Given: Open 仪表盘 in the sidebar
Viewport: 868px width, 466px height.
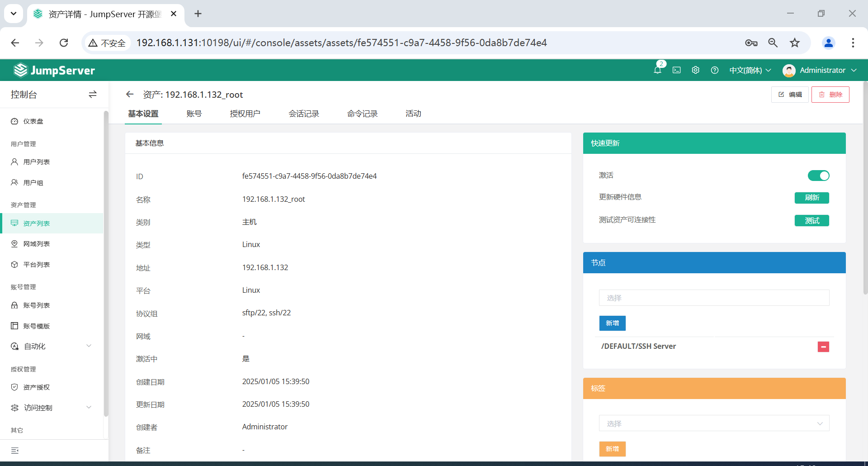Looking at the screenshot, I should (x=52, y=121).
